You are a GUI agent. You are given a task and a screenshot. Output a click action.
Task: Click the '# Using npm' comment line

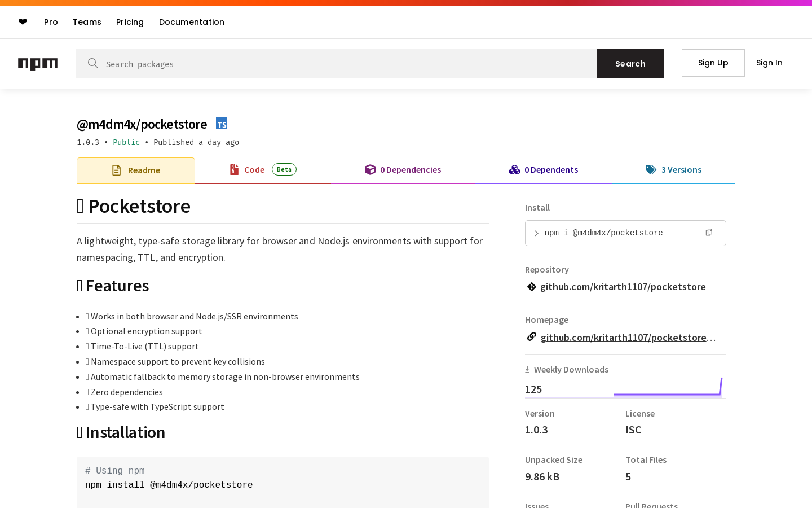[x=115, y=471]
